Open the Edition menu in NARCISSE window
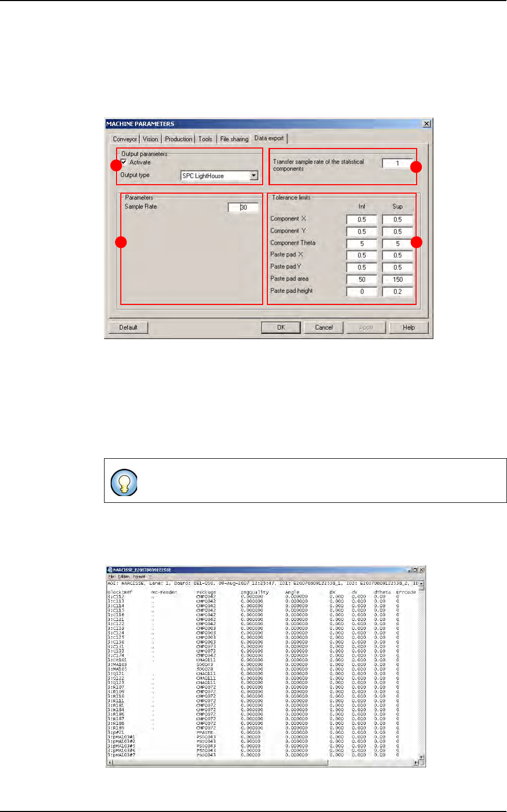Screen dimensions: 507x812 click(x=124, y=576)
